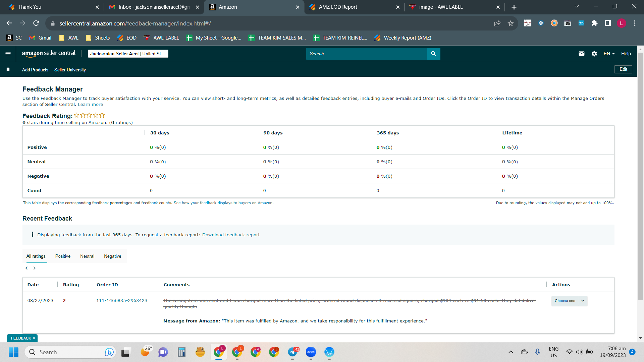The image size is (644, 362).
Task: Open the Chrome extensions puzzle icon
Action: 594,23
